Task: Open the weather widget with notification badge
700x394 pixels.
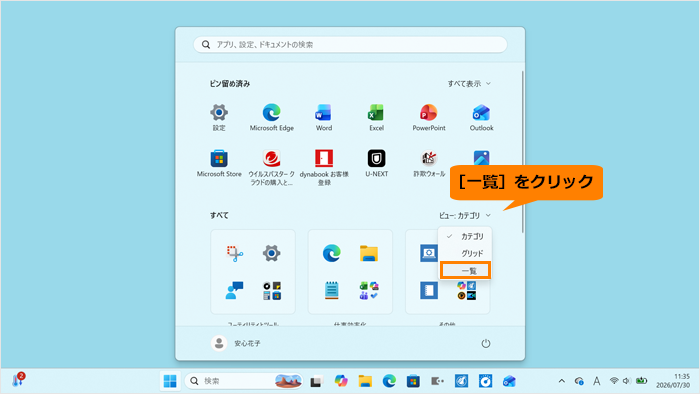Action: (18, 380)
